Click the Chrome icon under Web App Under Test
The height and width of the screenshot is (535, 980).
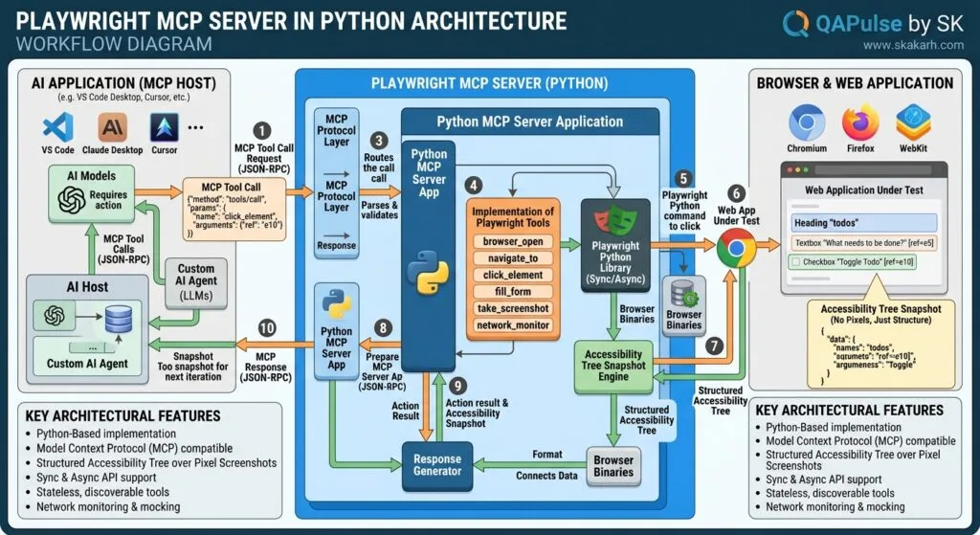click(736, 248)
